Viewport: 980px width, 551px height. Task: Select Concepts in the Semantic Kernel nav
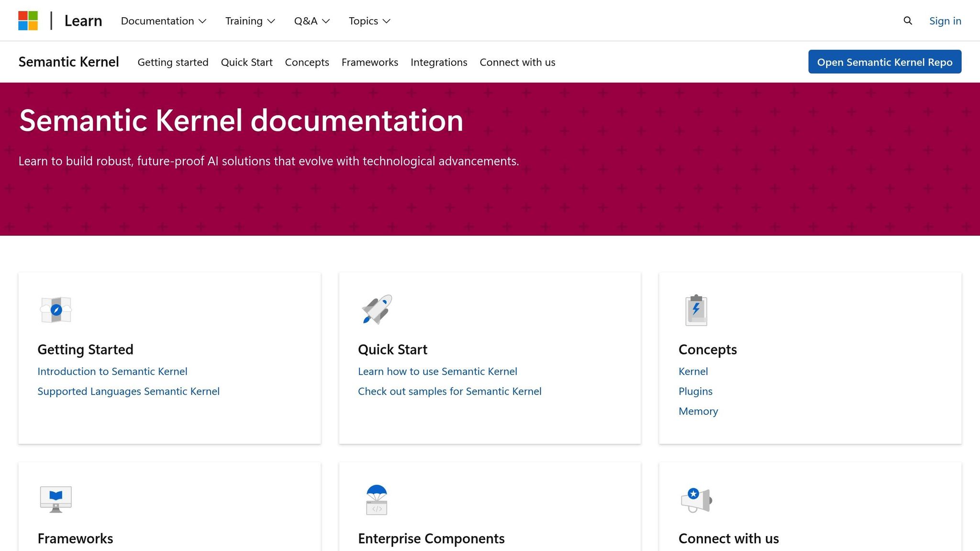[307, 62]
